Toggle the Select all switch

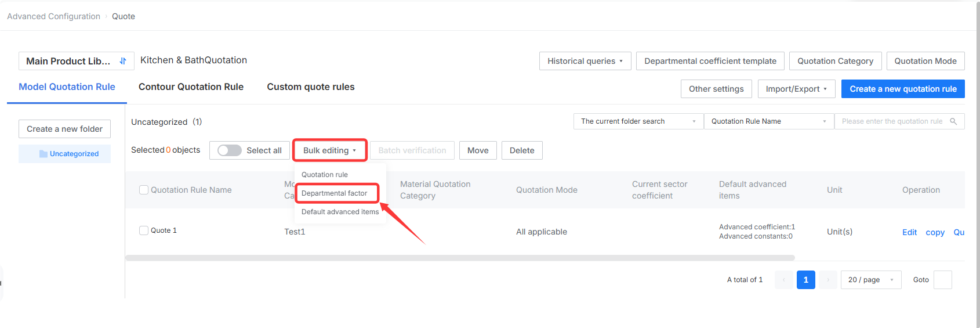pos(230,150)
